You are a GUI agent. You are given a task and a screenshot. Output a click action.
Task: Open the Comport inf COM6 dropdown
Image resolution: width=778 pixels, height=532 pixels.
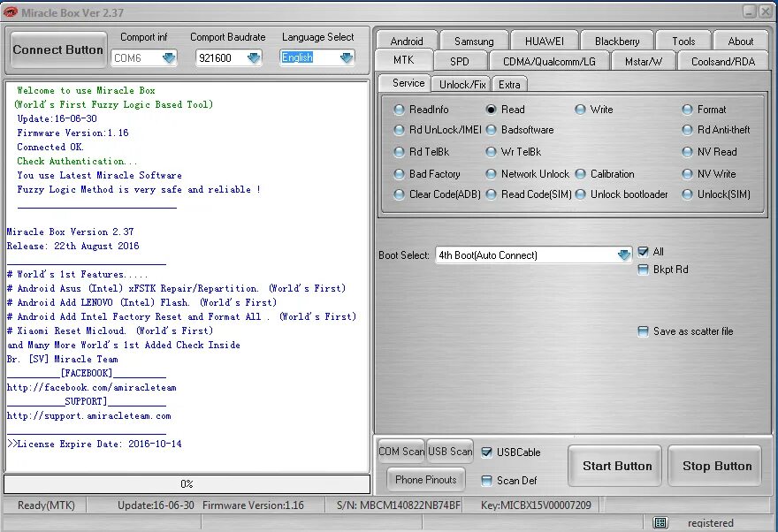point(169,58)
